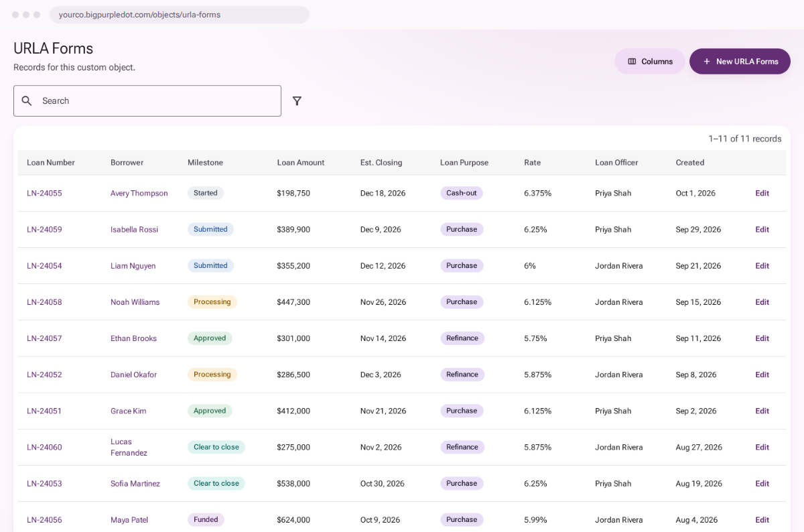Click the "1–11 of 11 records" count
The image size is (804, 532).
745,139
